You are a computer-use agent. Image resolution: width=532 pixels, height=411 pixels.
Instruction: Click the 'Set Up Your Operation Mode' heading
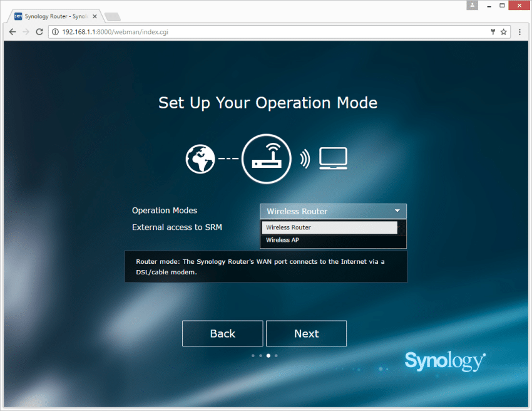(268, 103)
